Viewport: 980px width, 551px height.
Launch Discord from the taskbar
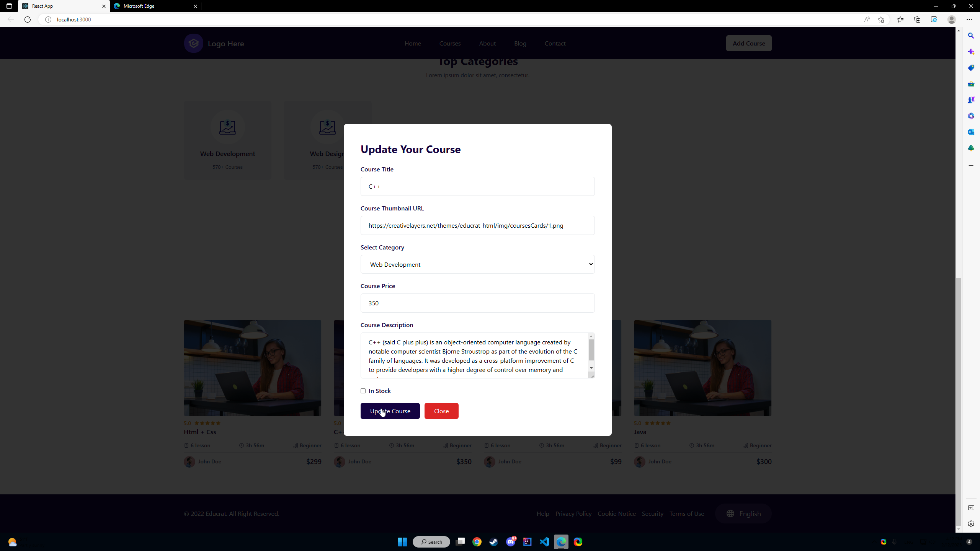click(511, 541)
